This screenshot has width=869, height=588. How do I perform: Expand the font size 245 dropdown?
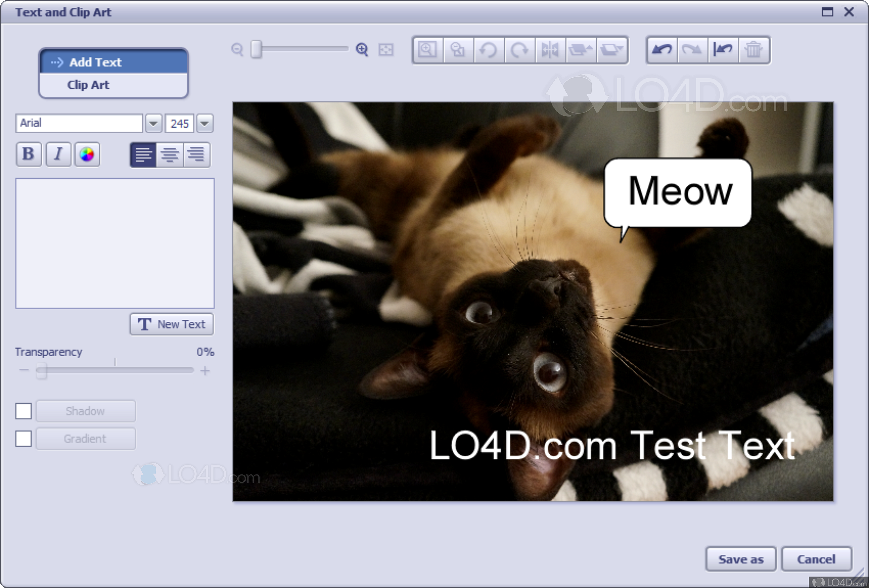205,123
